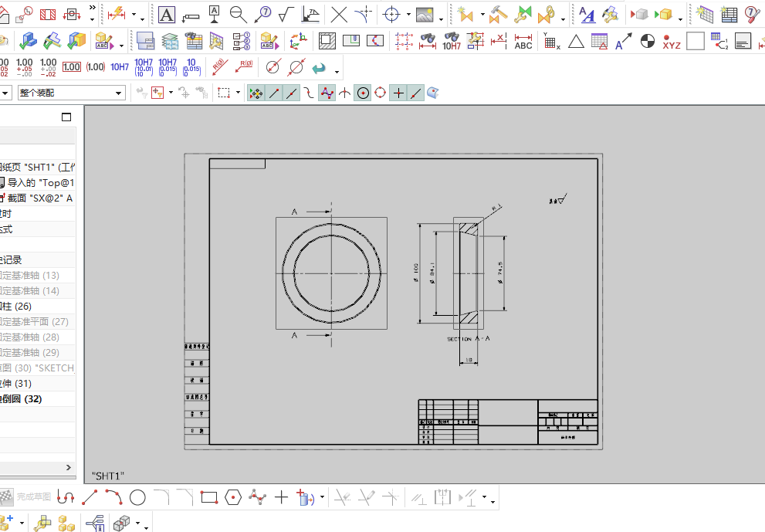
Task: Click the Rapid Dimension lightning icon
Action: (x=117, y=15)
